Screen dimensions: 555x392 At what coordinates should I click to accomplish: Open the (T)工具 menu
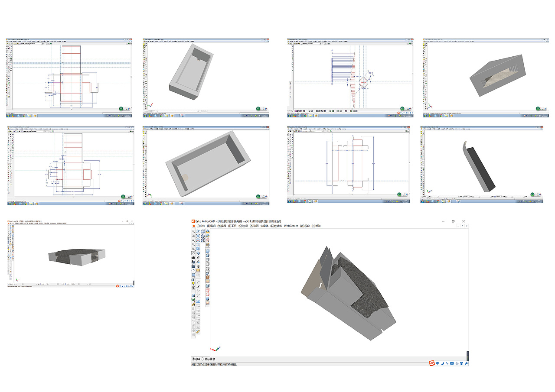pos(232,226)
